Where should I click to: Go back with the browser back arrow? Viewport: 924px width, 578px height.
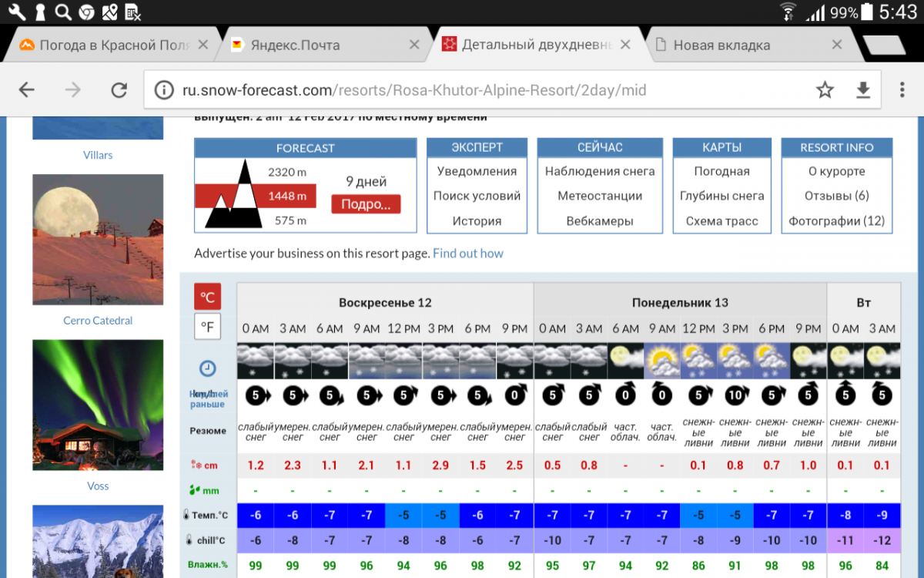27,90
